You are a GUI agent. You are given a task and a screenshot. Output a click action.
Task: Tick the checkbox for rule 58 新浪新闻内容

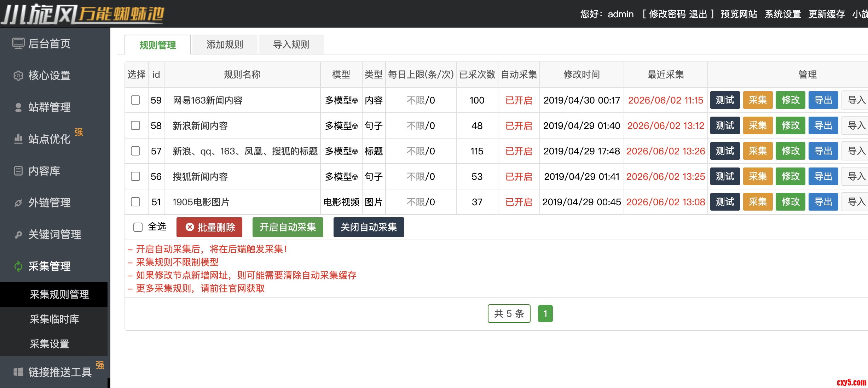tap(135, 125)
